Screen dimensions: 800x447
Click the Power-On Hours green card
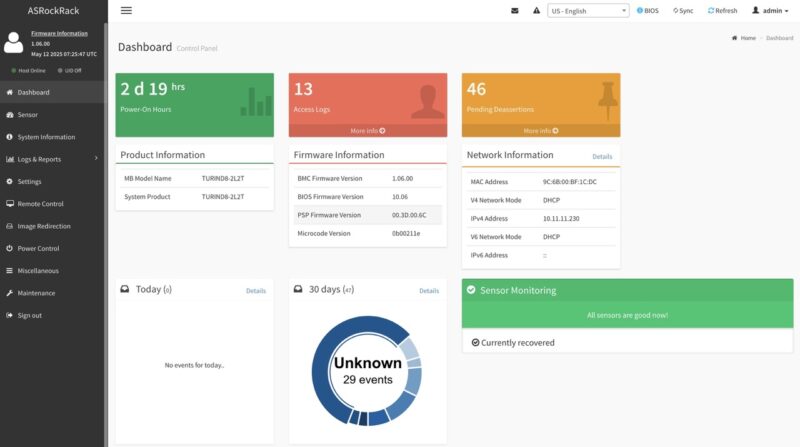[x=194, y=105]
